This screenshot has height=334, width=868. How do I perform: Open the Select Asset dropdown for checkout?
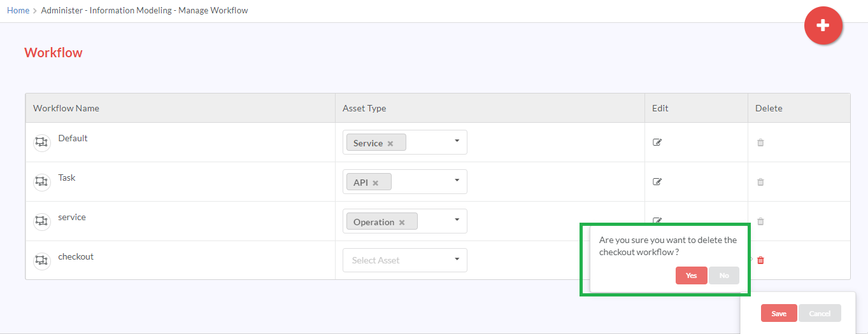(x=405, y=260)
